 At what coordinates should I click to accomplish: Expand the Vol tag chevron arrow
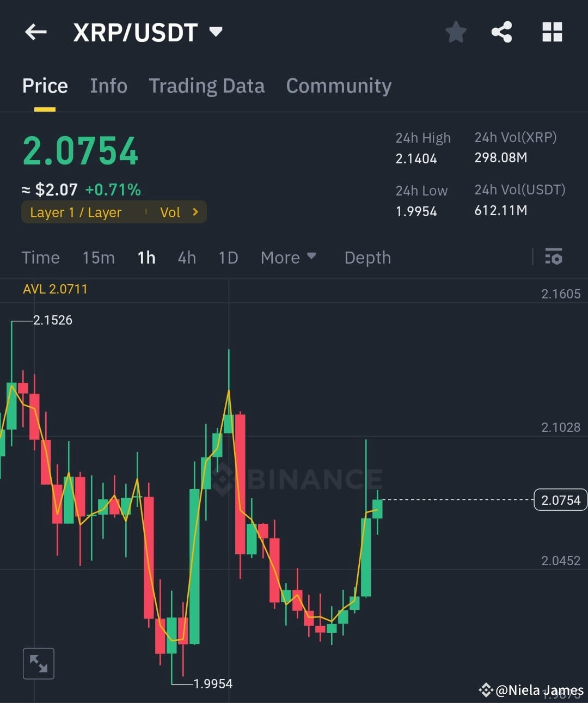pos(196,212)
